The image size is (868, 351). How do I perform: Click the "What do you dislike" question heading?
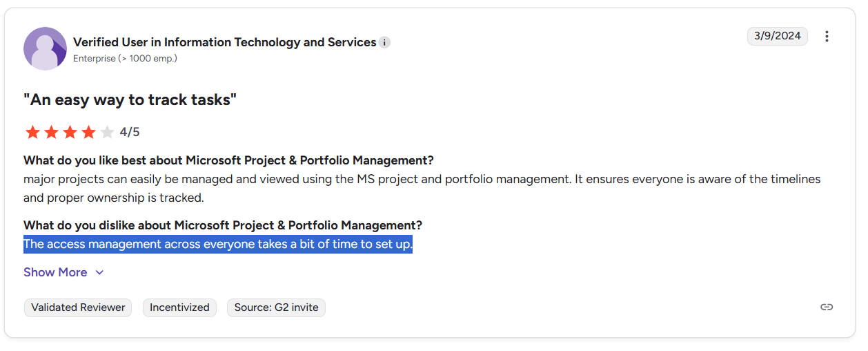pyautogui.click(x=222, y=225)
